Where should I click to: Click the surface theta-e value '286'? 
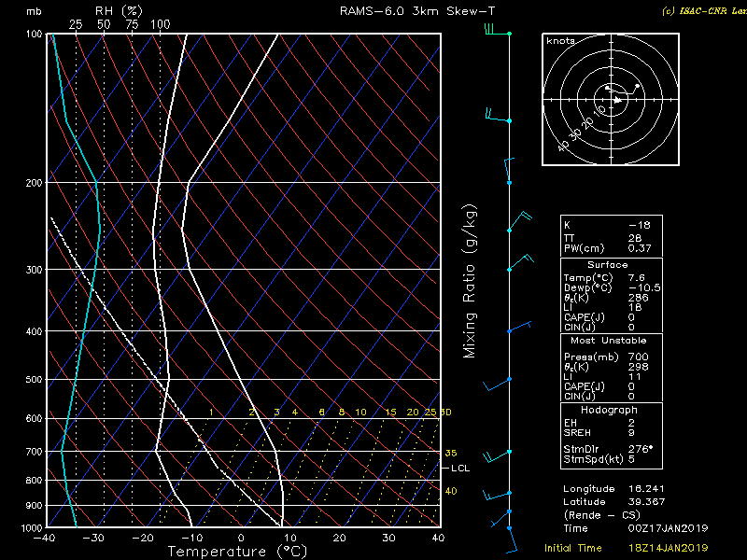639,298
